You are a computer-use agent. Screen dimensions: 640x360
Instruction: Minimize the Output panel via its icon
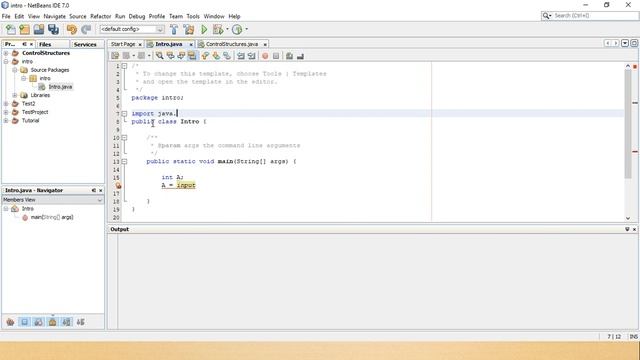[x=627, y=229]
